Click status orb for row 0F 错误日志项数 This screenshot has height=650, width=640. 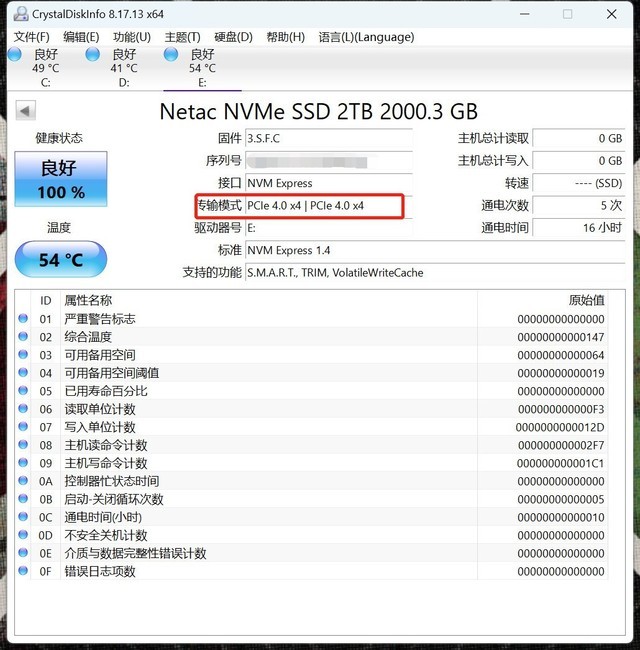[24, 571]
